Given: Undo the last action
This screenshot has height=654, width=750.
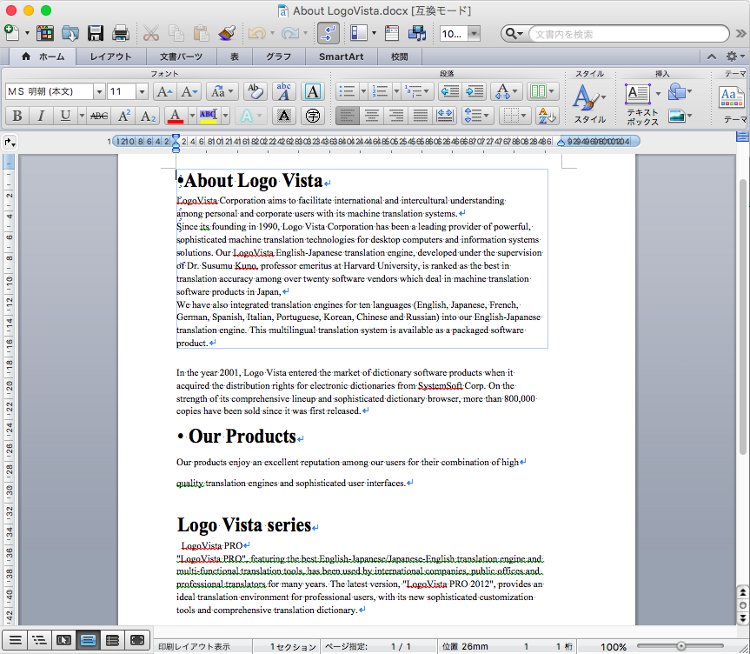Looking at the screenshot, I should tap(257, 33).
